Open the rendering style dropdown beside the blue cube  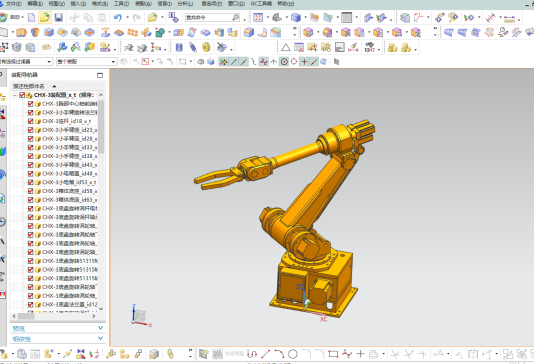pyautogui.click(x=305, y=17)
